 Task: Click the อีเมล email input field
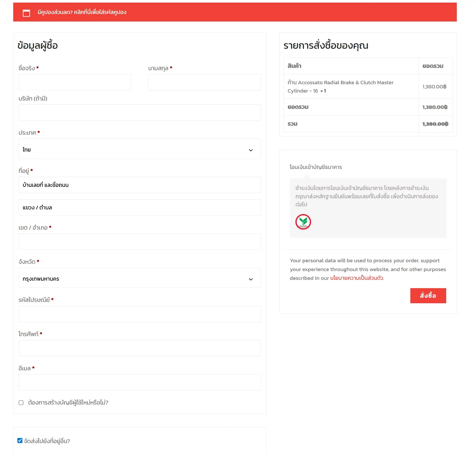(x=139, y=383)
